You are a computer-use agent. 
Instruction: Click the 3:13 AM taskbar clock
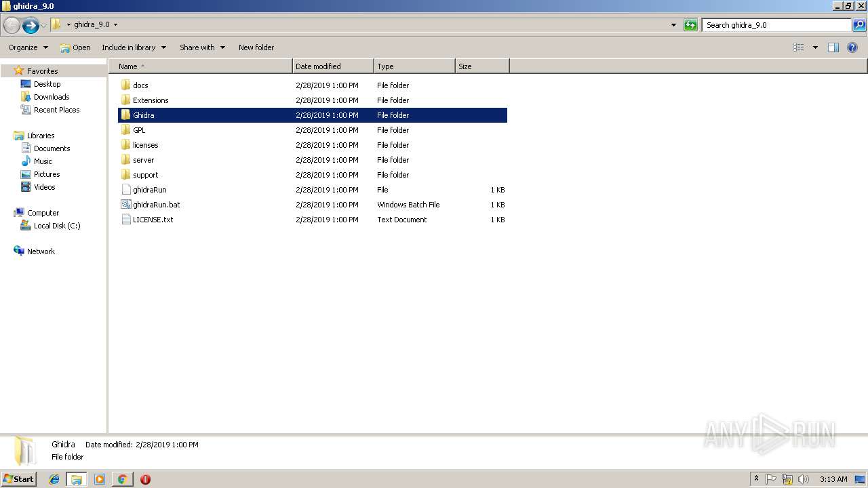833,479
